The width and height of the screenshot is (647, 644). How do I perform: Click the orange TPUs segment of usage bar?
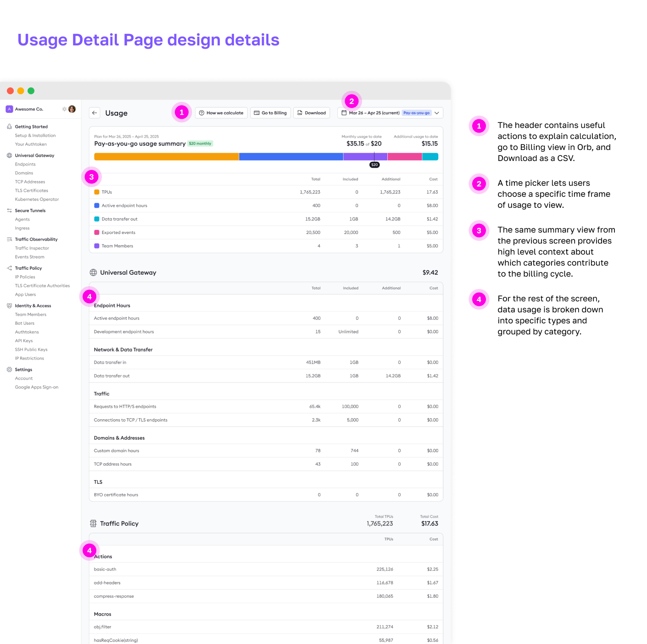[x=167, y=156]
